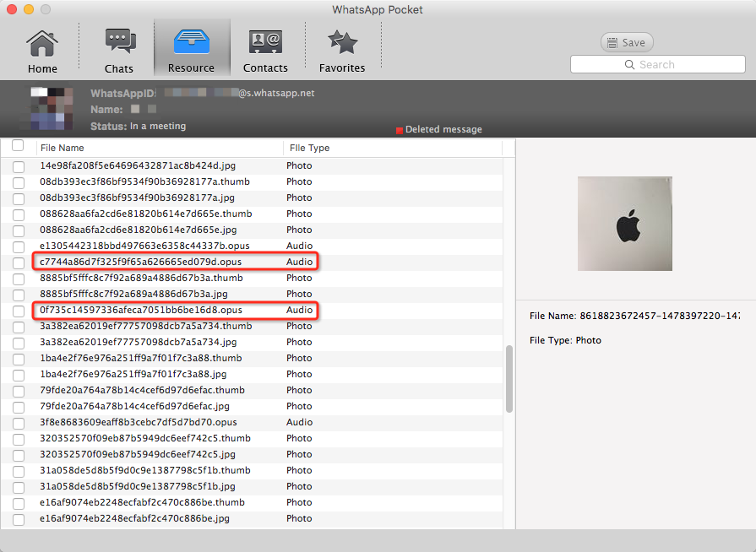Check the box for 08db393ec3f86bf9534f90b36928177a.jpg
The height and width of the screenshot is (552, 756).
pos(19,198)
